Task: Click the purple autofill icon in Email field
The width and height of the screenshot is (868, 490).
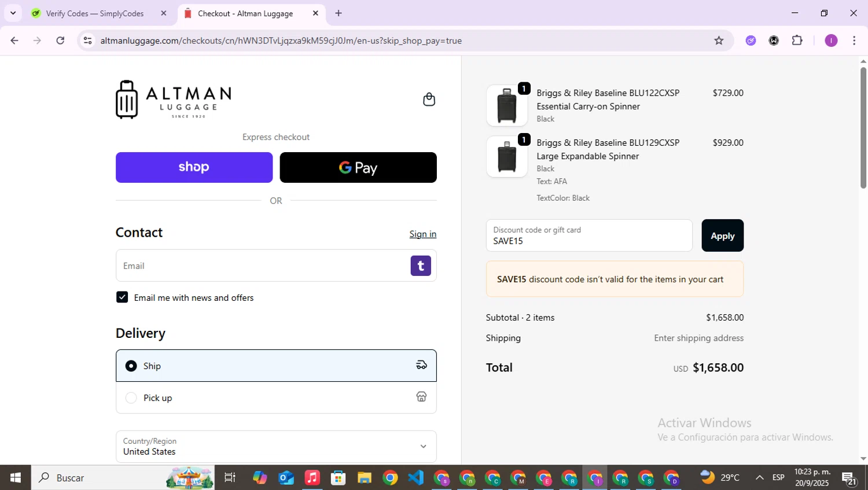Action: click(x=421, y=266)
